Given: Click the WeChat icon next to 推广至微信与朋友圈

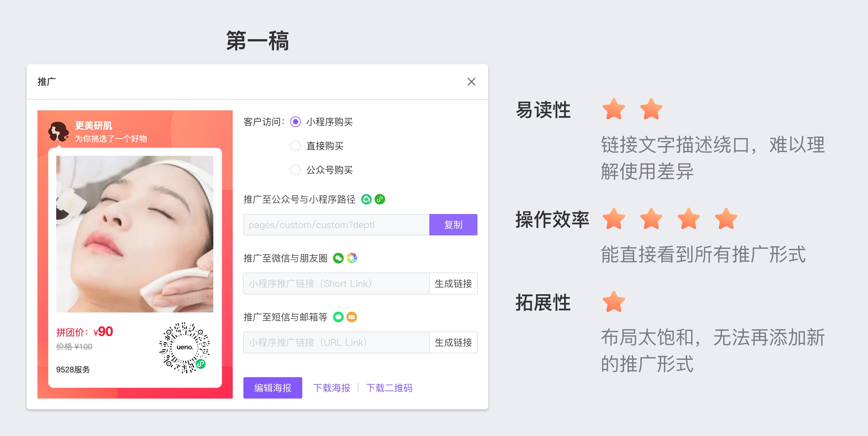Looking at the screenshot, I should pyautogui.click(x=338, y=258).
